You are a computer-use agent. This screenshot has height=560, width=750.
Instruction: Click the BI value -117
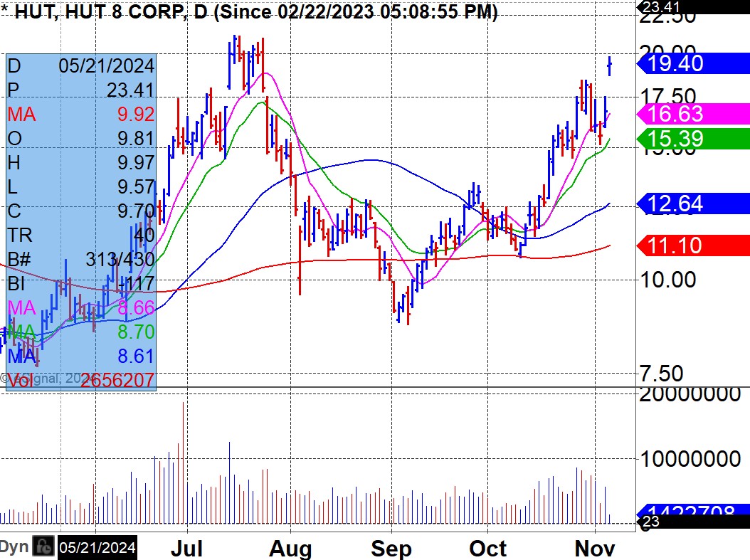click(137, 284)
